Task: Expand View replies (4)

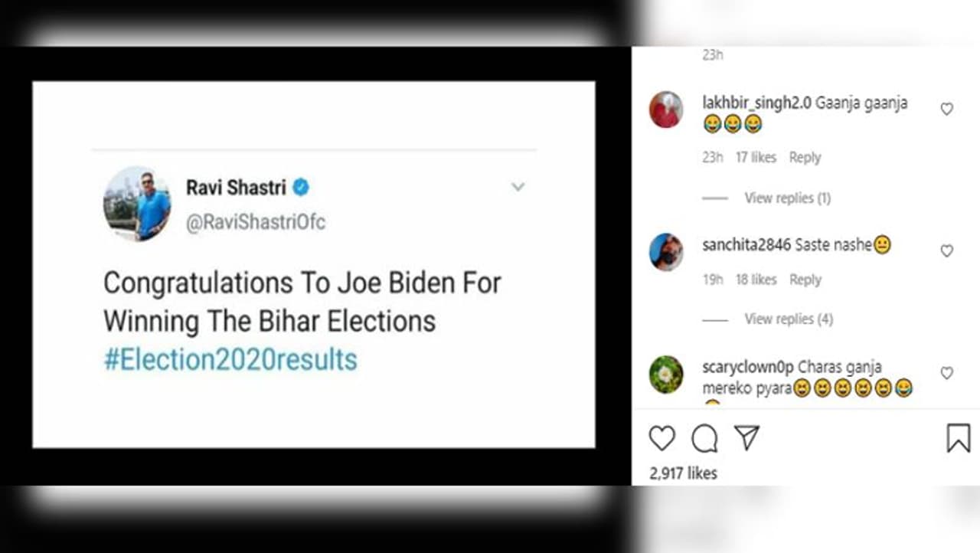Action: pyautogui.click(x=788, y=319)
